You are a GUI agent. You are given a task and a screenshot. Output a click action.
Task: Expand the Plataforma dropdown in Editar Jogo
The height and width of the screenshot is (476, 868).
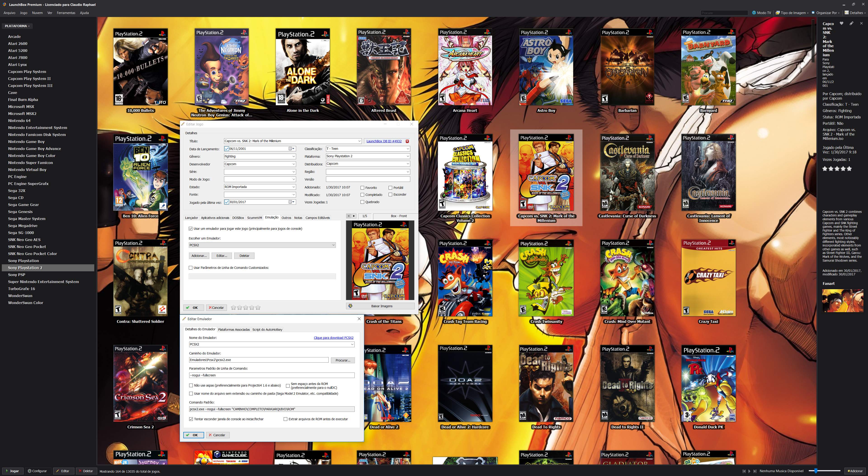coord(407,156)
